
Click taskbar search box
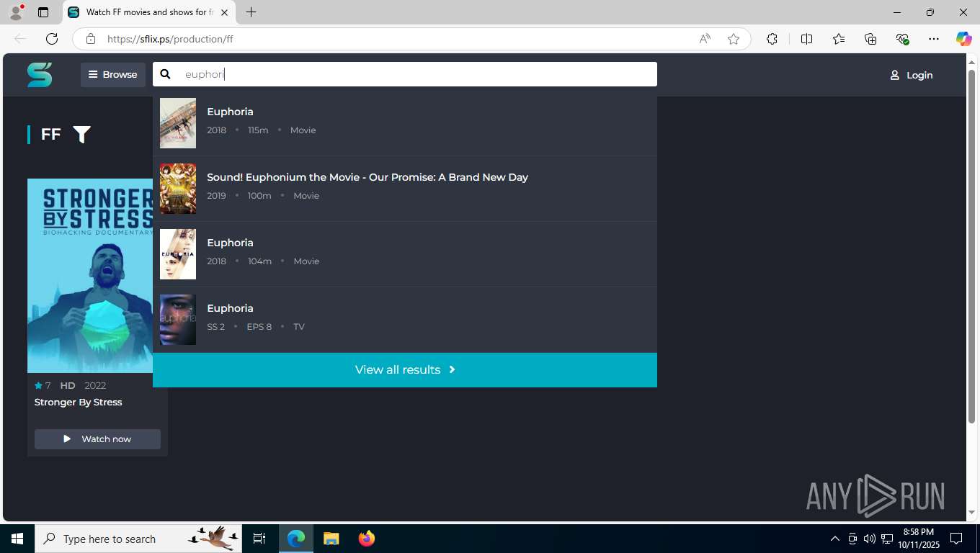click(139, 539)
